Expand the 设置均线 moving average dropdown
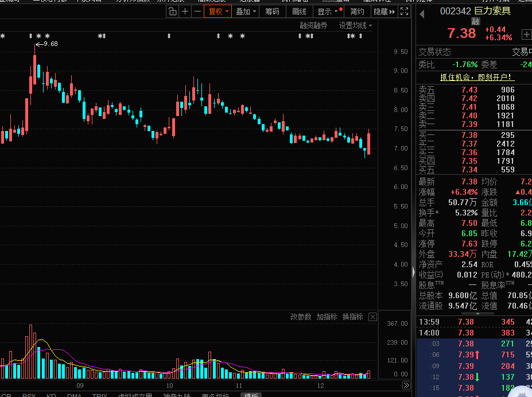This screenshot has height=397, width=532. pos(355,25)
